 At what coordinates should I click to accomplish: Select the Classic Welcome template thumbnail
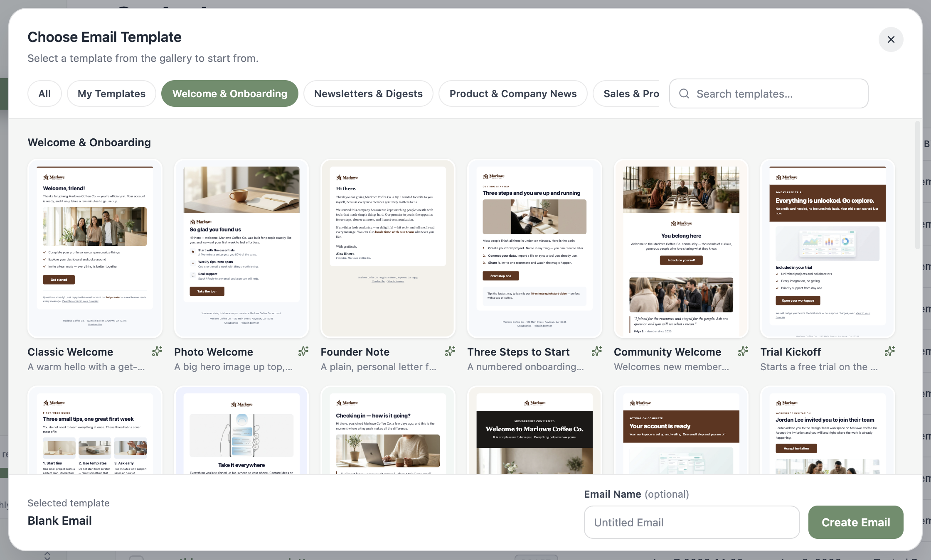95,248
